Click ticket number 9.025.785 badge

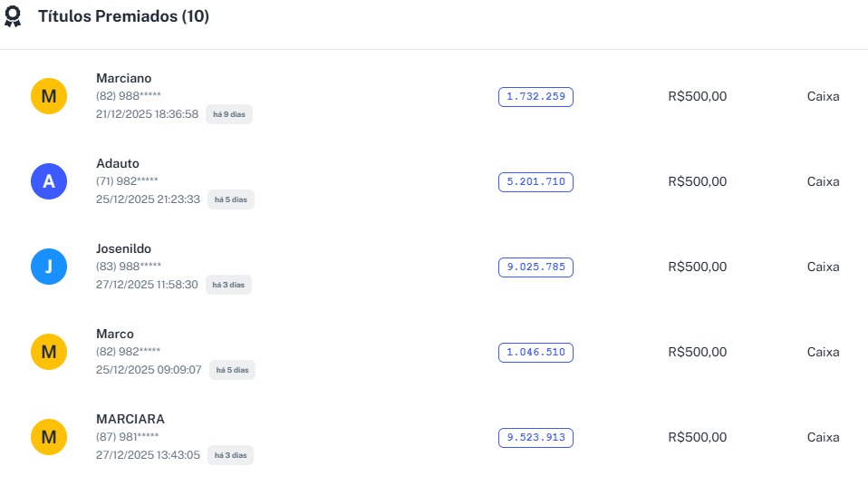tap(535, 267)
